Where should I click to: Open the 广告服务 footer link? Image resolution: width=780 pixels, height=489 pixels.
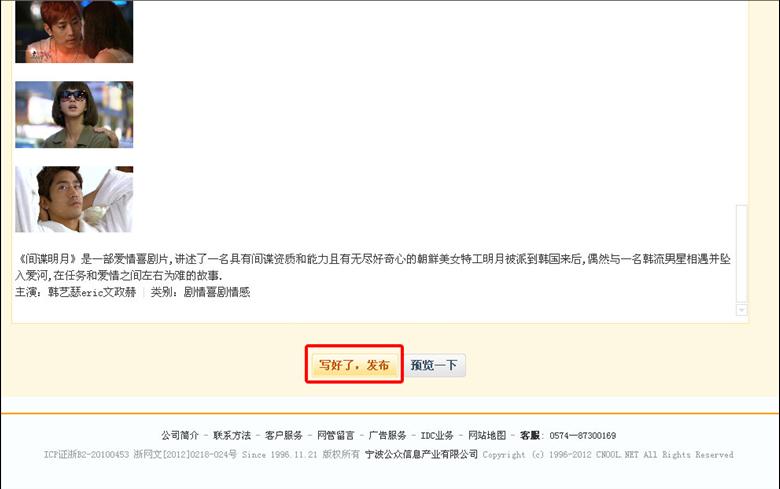388,435
